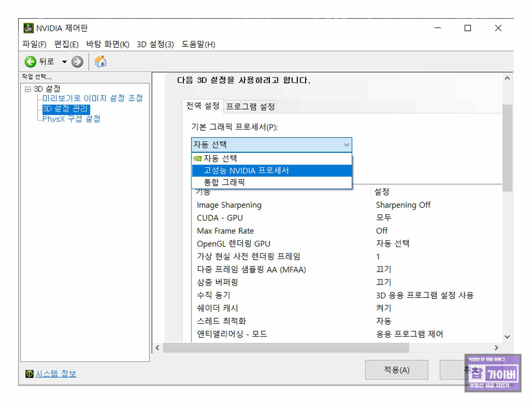Screen dimensions: 532x404
Task: Click the horizontal scrollbar right arrow
Action: (x=496, y=348)
